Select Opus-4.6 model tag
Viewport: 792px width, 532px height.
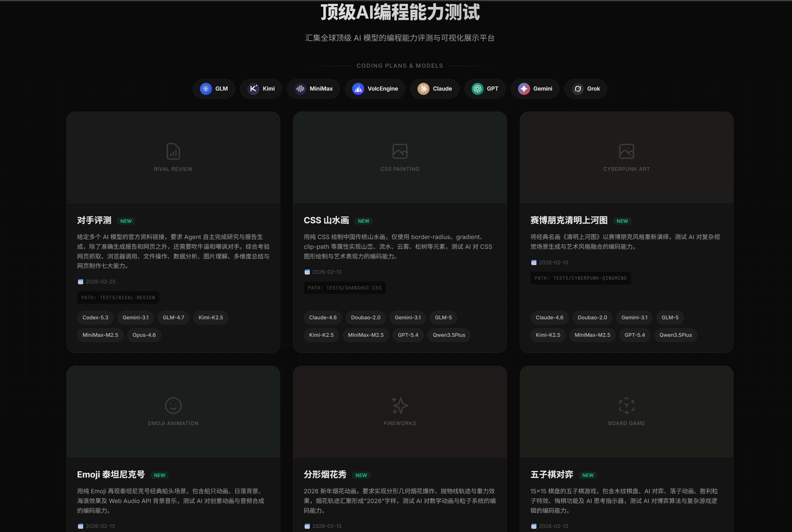point(144,335)
